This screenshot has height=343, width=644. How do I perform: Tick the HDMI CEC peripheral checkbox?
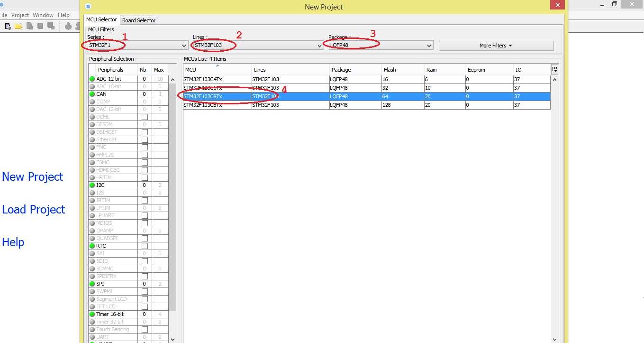[145, 170]
